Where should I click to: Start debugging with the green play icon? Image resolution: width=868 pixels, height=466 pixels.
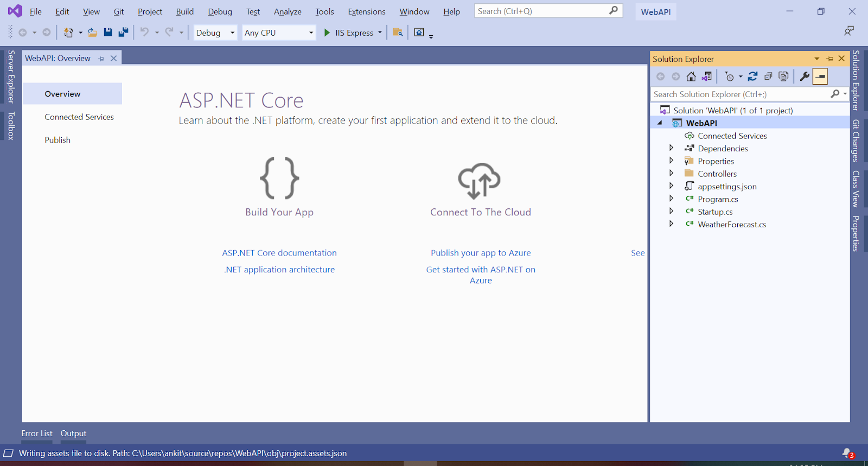point(327,33)
